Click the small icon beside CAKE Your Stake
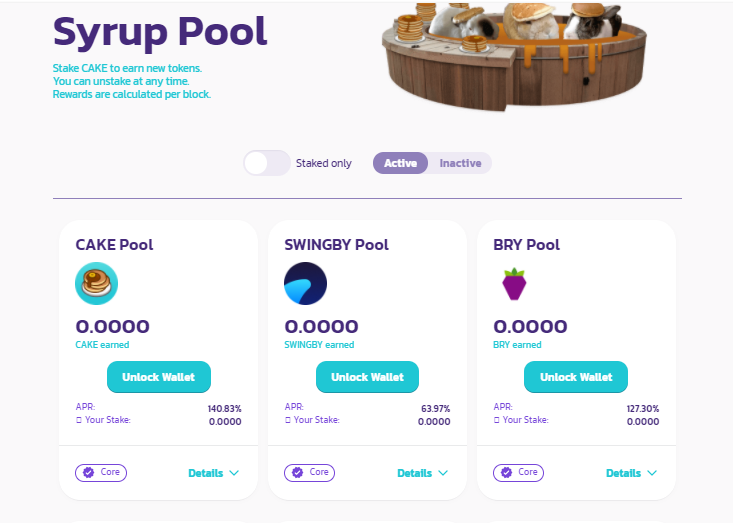The width and height of the screenshot is (733, 523). tap(79, 420)
